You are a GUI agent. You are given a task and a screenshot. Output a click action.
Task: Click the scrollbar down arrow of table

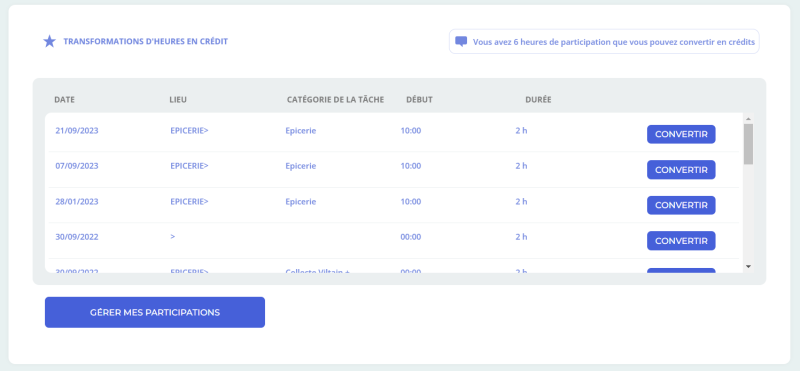[x=748, y=266]
